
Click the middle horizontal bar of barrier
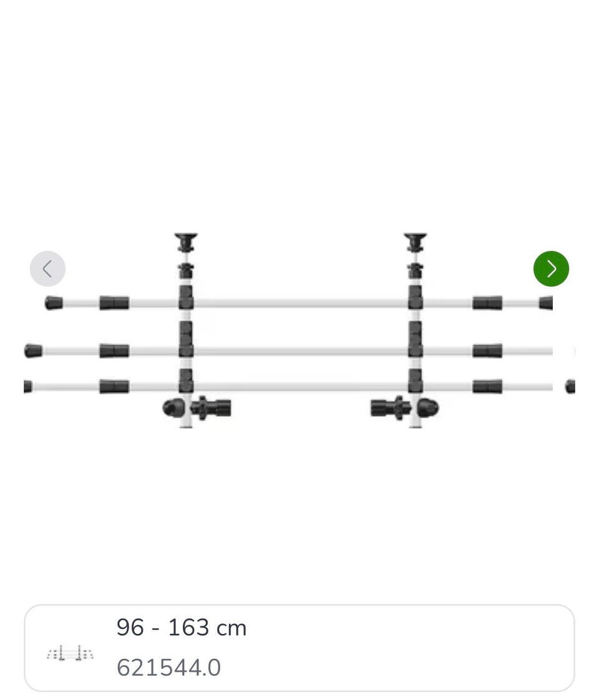(299, 351)
